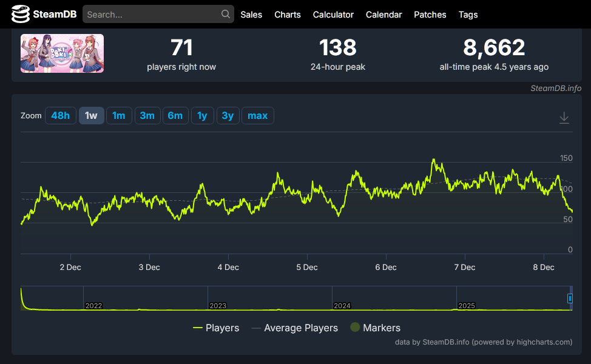Set chart zoom to 1w
Viewport: 591px width, 364px height.
(91, 116)
